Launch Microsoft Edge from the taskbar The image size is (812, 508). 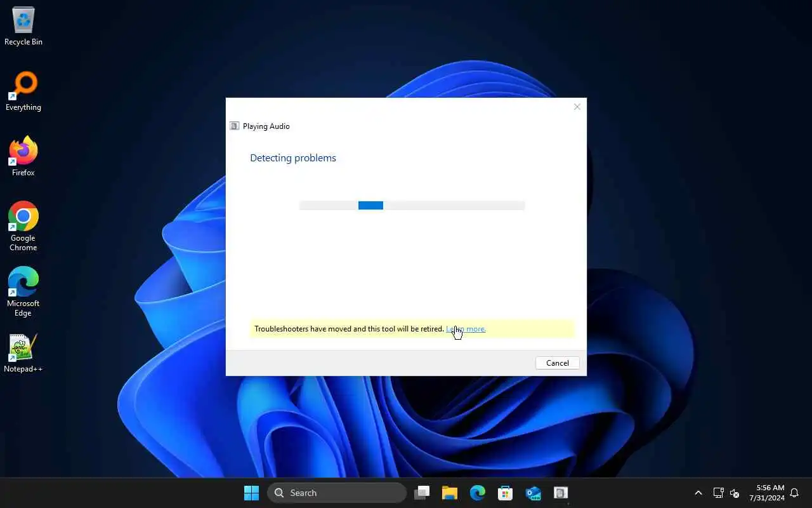478,493
